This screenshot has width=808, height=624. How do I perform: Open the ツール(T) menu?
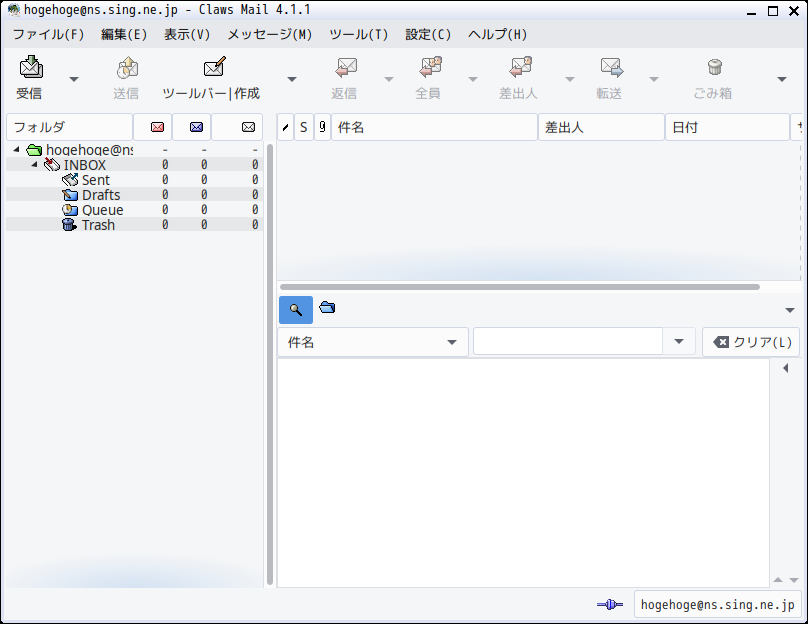pyautogui.click(x=359, y=35)
